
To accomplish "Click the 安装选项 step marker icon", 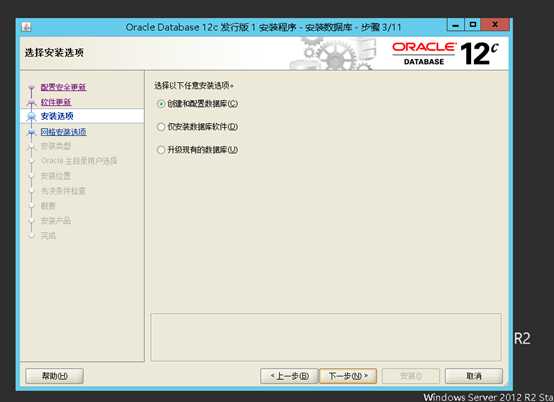I will pyautogui.click(x=31, y=116).
